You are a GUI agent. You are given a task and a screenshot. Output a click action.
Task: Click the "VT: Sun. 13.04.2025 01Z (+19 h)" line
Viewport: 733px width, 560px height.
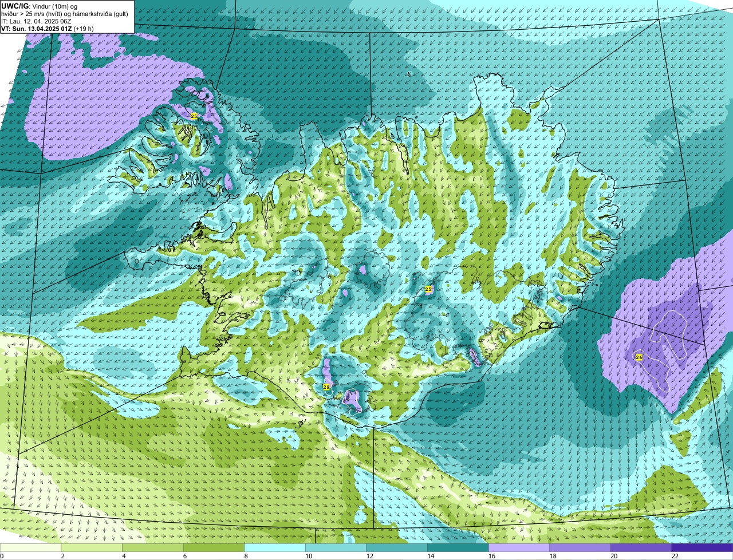coord(48,28)
